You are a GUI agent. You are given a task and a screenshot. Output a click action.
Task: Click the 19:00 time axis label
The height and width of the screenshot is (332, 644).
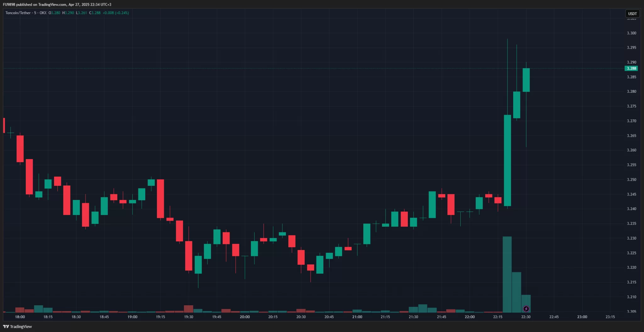tap(132, 317)
